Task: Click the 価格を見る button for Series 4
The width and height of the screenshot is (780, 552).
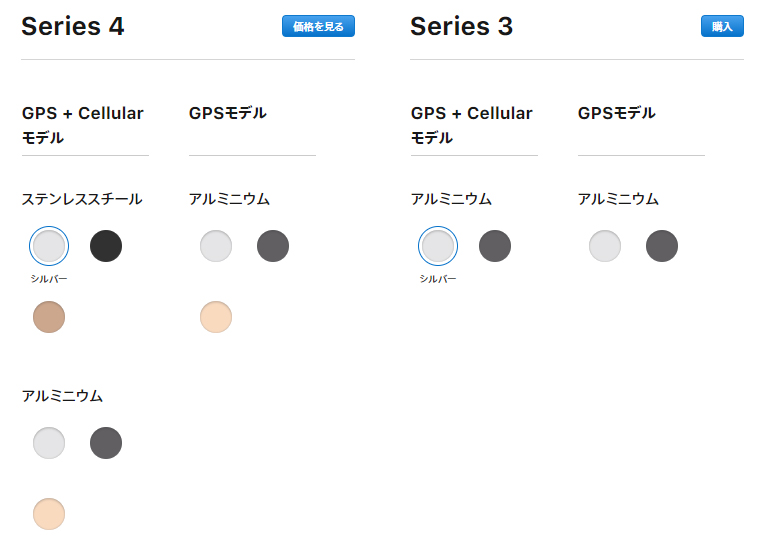Action: click(318, 26)
